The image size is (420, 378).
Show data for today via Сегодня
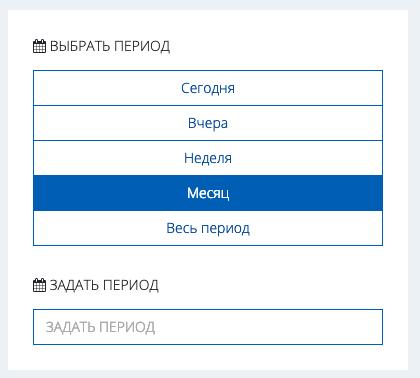pos(208,88)
